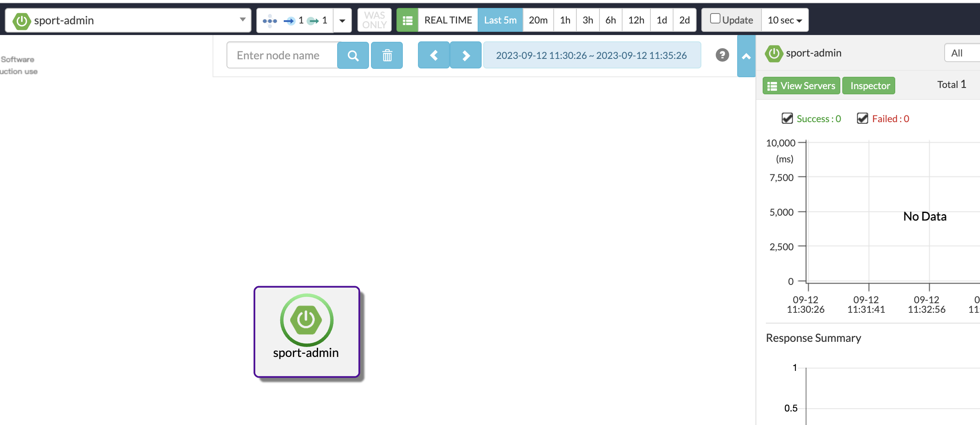The image size is (980, 425).
Task: Select the 20m time range
Action: (x=538, y=20)
